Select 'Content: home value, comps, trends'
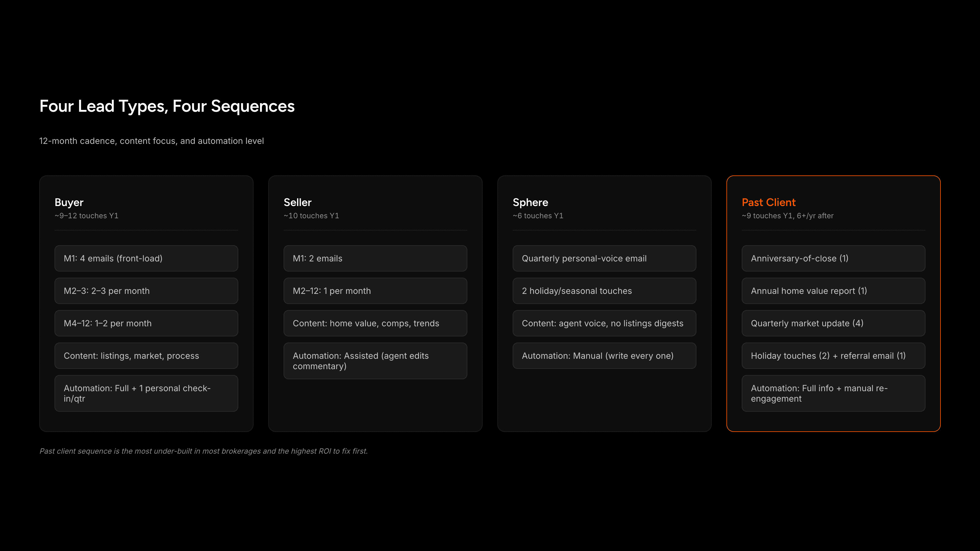Image resolution: width=980 pixels, height=551 pixels. click(x=375, y=323)
